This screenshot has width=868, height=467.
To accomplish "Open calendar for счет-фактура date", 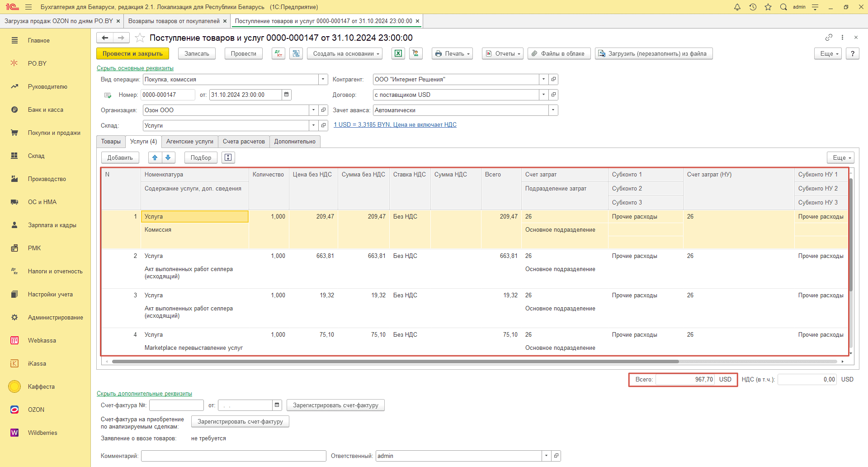I will point(277,405).
